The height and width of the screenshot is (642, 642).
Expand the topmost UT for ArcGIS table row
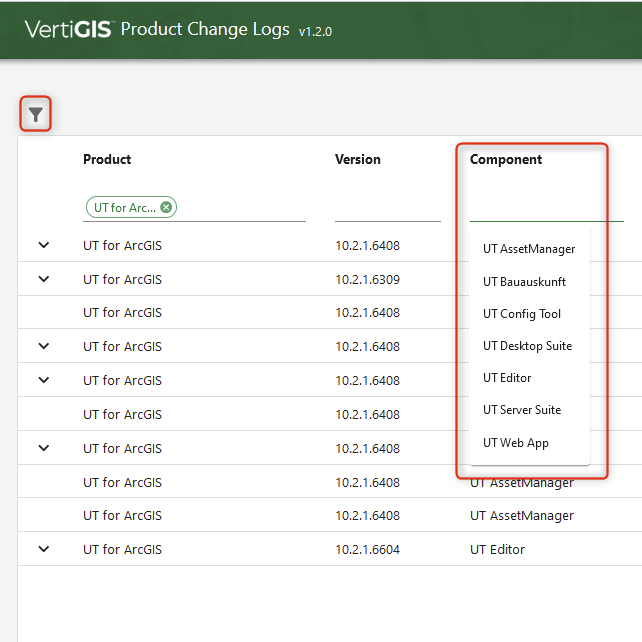click(44, 245)
